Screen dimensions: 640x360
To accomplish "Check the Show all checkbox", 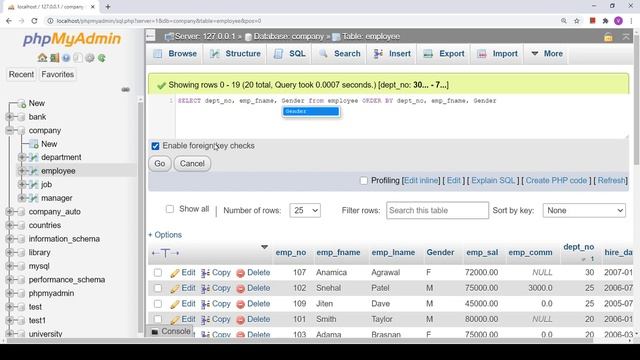I will (x=170, y=209).
